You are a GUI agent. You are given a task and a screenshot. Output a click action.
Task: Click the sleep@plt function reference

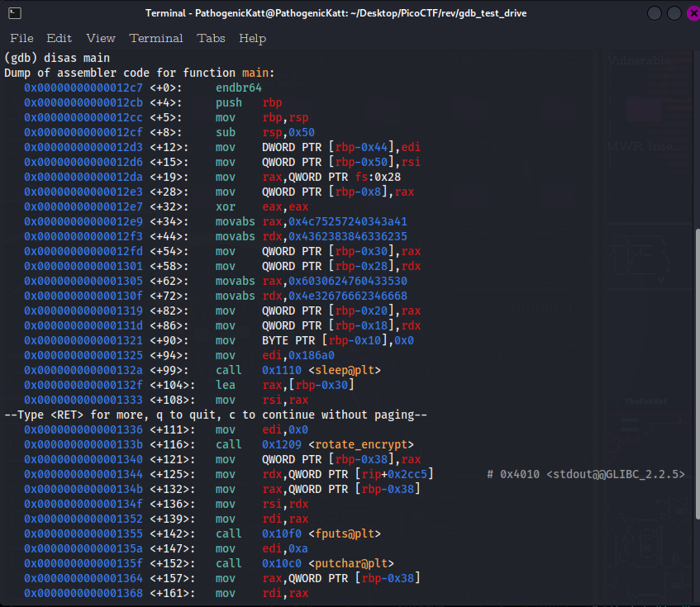tap(346, 370)
